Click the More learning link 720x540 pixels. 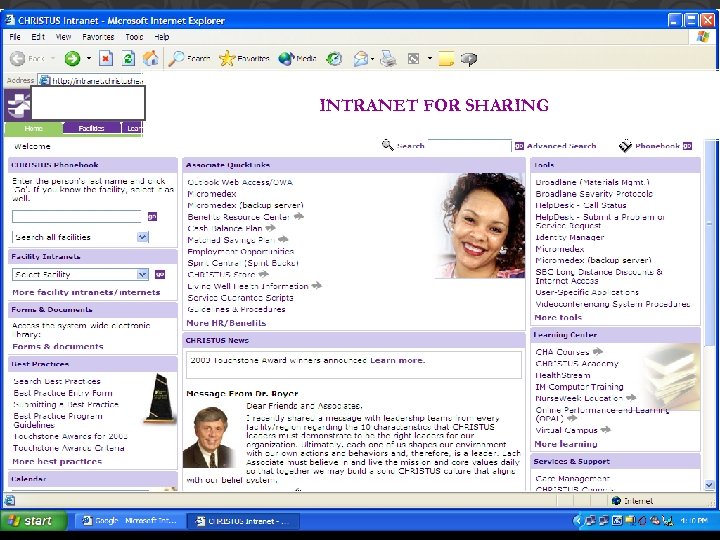point(566,444)
